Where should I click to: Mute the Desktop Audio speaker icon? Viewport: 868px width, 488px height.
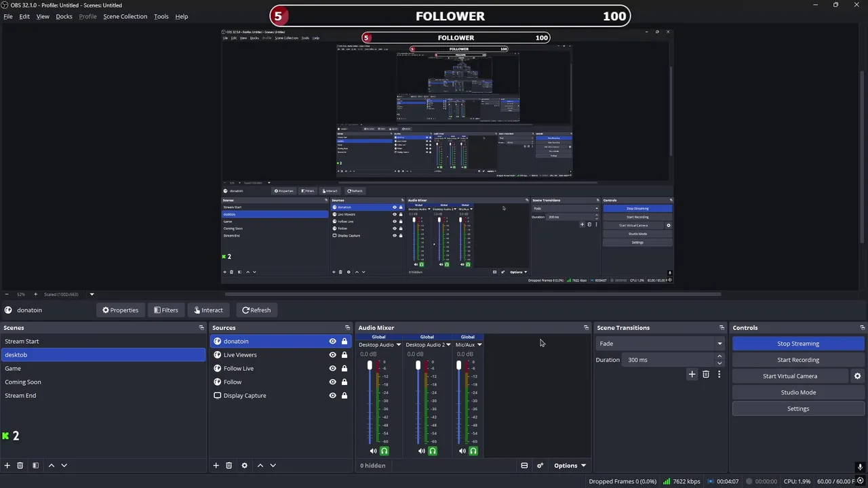pos(373,451)
